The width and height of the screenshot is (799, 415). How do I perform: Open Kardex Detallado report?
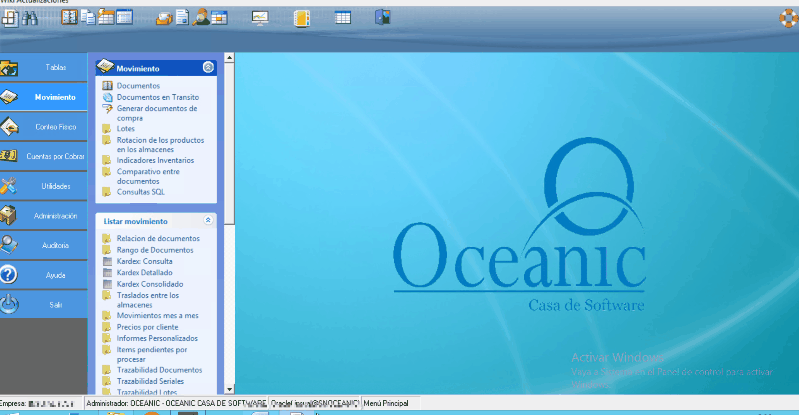click(x=144, y=272)
